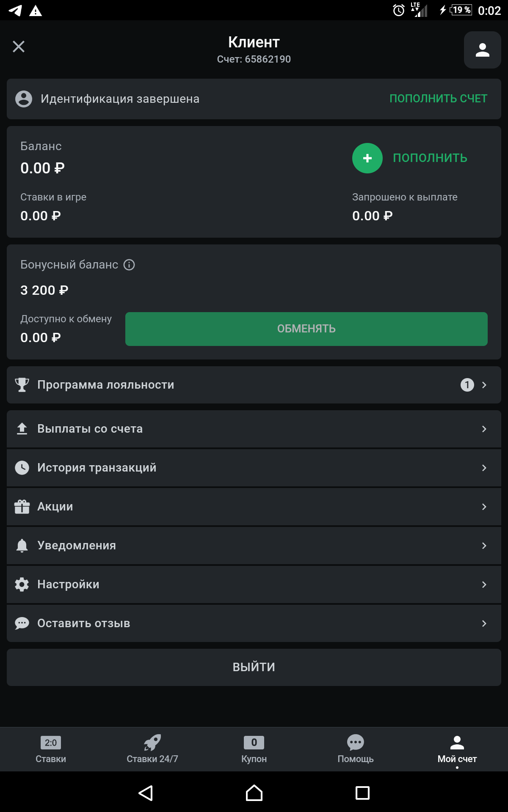Switch to the Ставки 24/7 tab
This screenshot has height=812, width=508.
click(152, 749)
